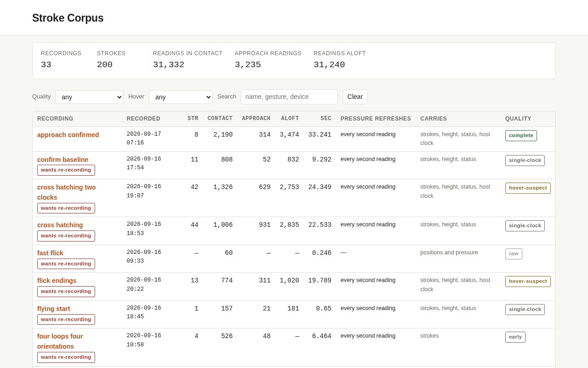Screen dimensions: 588x368
Task: Click wants re-recording tag under confirm baseline
Action: pos(66,170)
